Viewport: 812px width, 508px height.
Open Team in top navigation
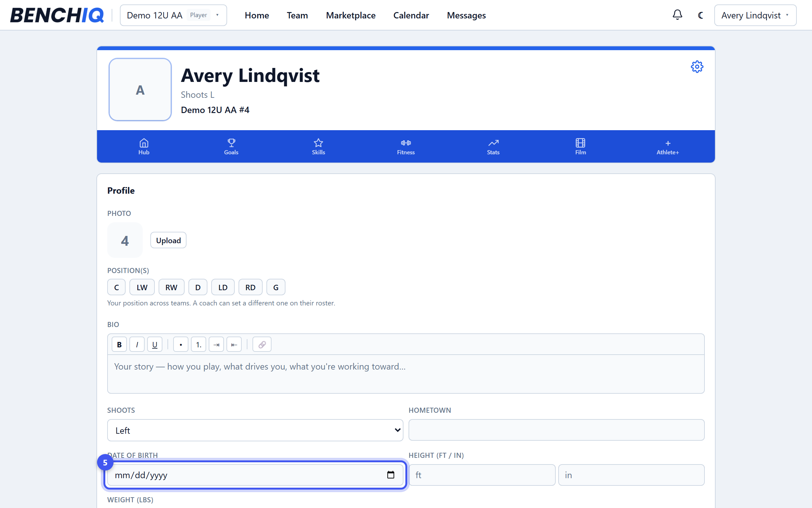297,15
